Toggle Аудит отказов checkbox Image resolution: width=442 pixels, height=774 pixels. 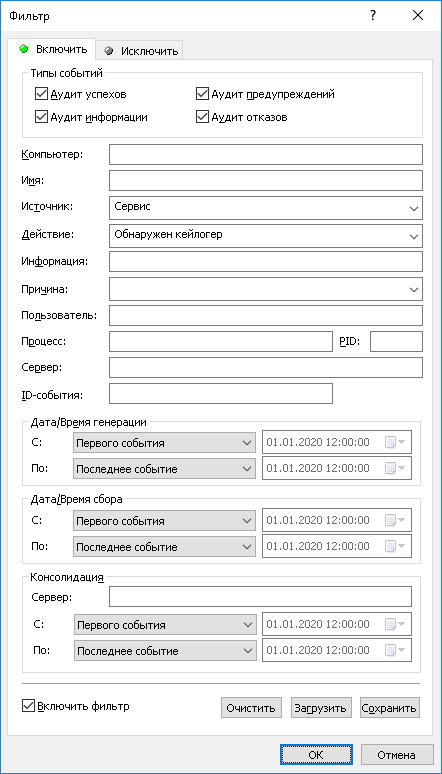(202, 117)
